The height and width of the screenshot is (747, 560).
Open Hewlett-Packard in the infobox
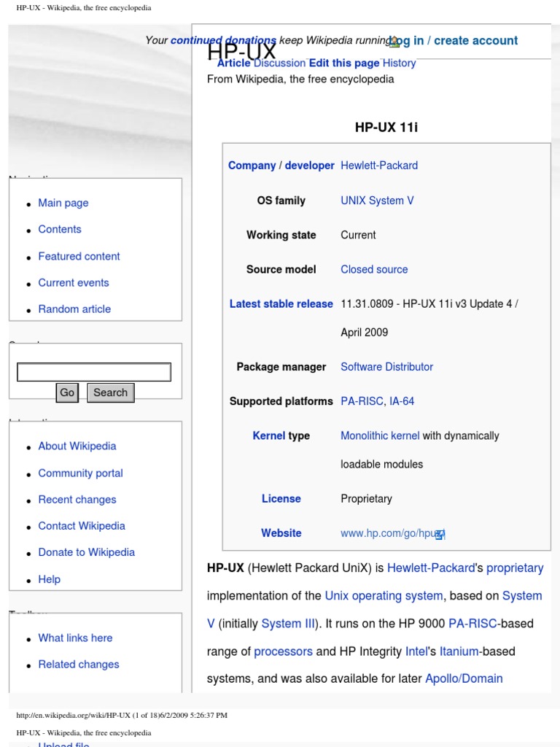click(x=379, y=166)
